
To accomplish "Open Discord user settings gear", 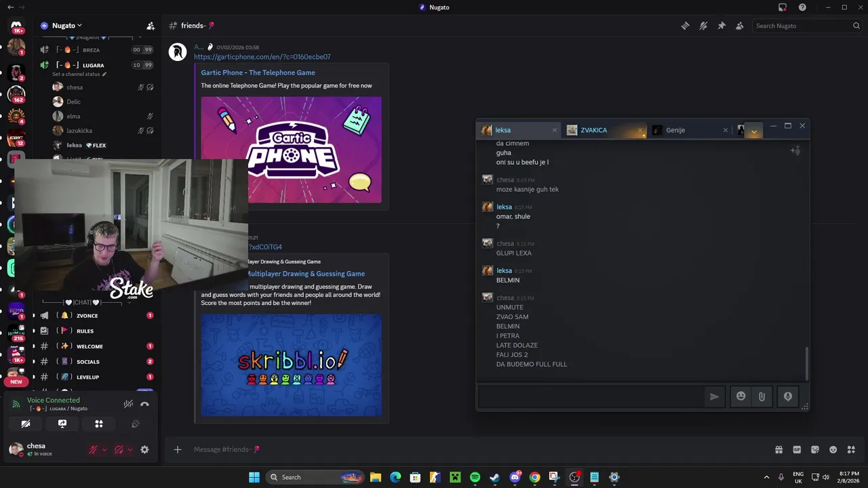I will 144,449.
